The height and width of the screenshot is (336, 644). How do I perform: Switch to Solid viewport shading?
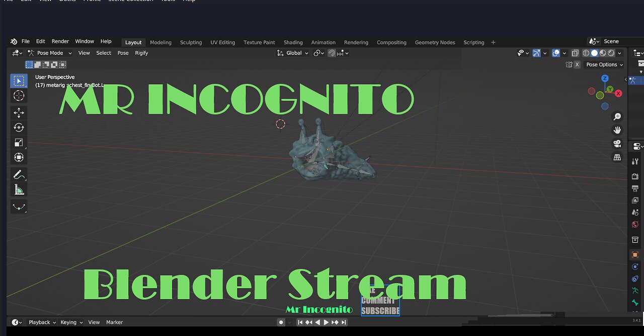click(x=594, y=53)
